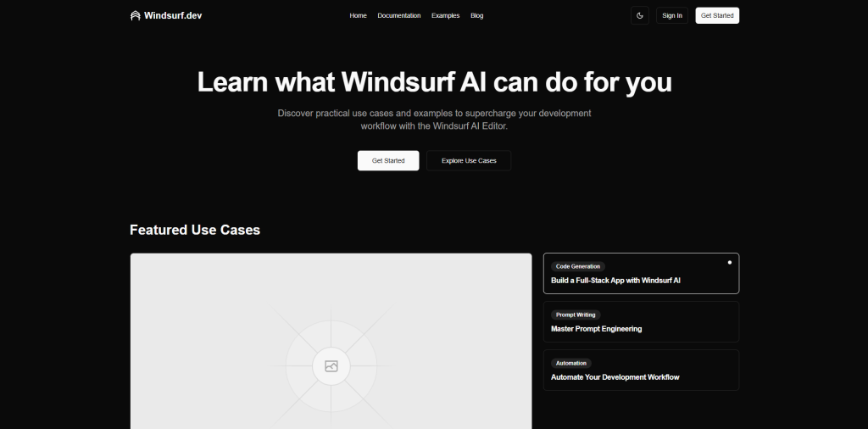868x429 pixels.
Task: Open the Blog nav link
Action: 476,15
